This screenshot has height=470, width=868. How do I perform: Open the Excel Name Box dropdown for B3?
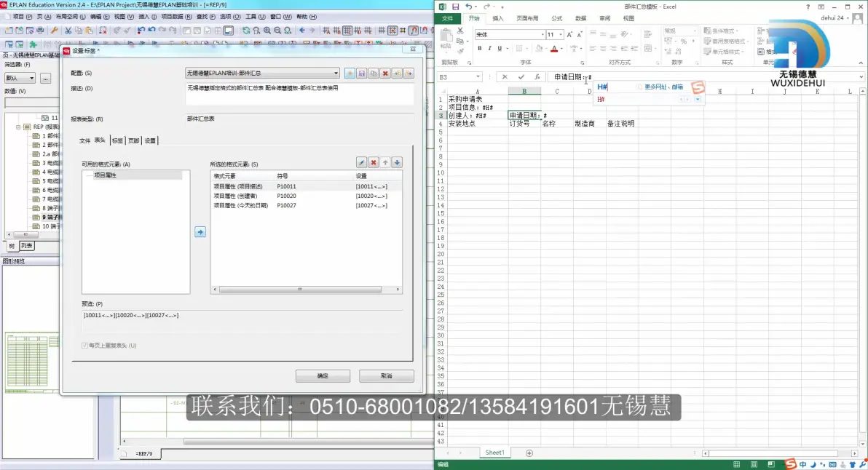click(478, 77)
